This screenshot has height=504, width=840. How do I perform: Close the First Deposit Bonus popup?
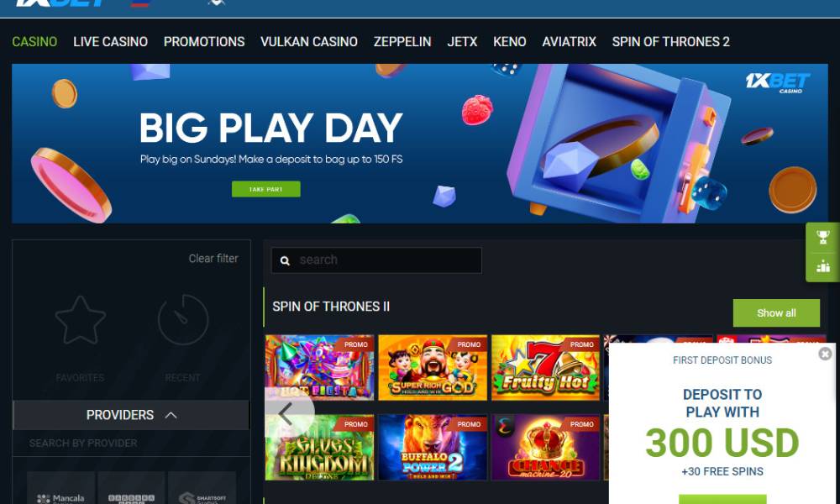click(825, 354)
